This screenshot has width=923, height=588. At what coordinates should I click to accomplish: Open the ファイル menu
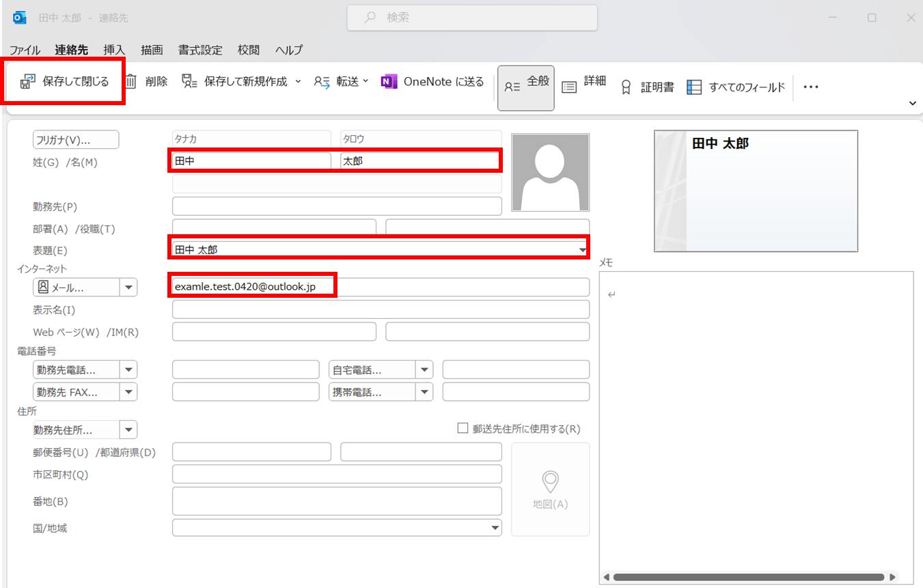25,50
